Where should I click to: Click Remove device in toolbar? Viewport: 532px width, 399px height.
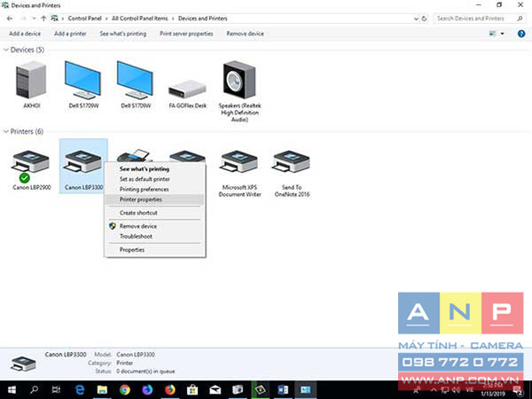(245, 34)
